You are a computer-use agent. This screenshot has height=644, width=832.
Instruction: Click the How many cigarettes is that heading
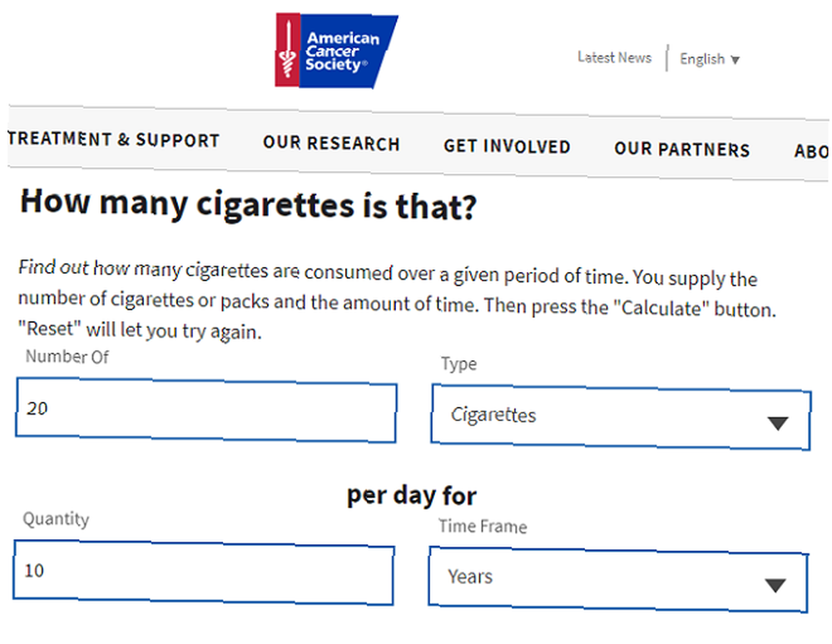(x=248, y=205)
